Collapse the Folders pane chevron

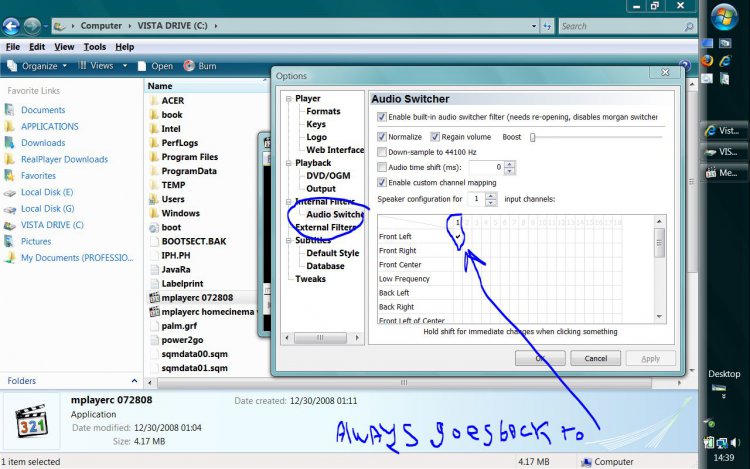(134, 381)
